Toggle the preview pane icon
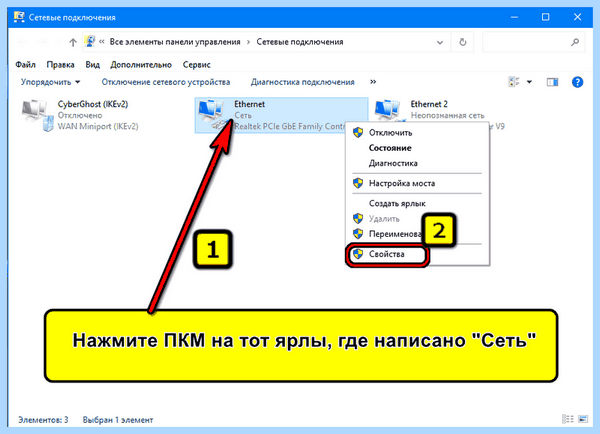Image resolution: width=600 pixels, height=434 pixels. 552,82
